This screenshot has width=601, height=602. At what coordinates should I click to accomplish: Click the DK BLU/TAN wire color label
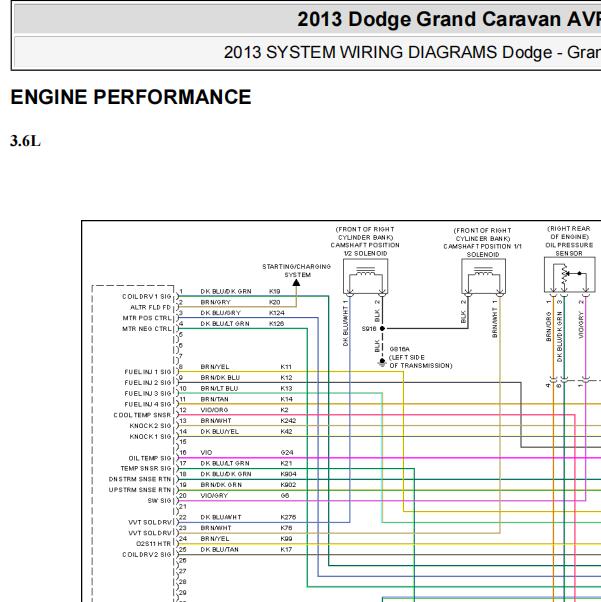coord(219,549)
